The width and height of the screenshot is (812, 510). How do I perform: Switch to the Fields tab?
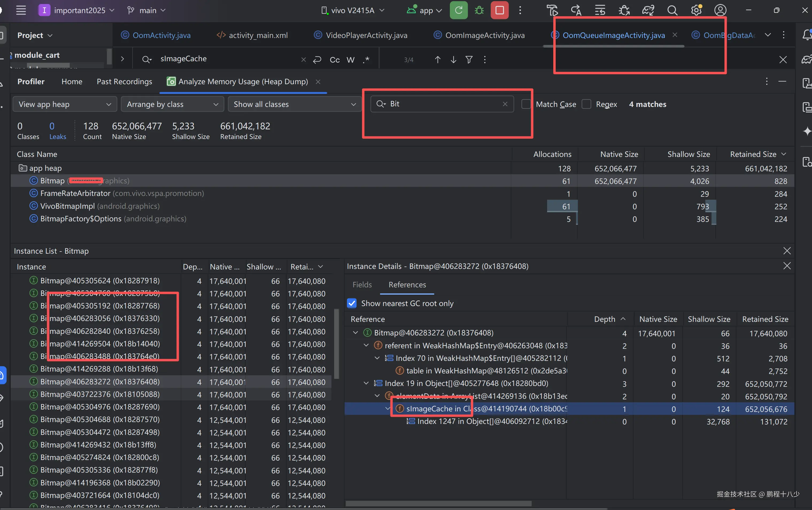[362, 285]
